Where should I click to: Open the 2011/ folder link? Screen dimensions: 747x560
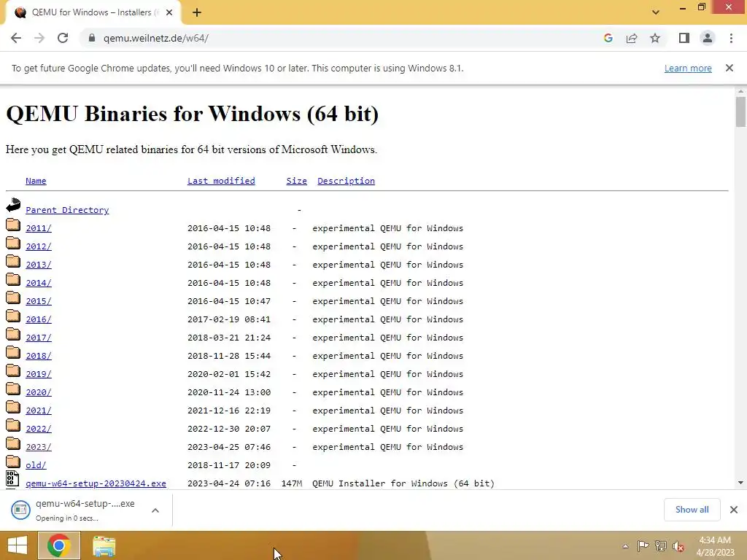39,228
